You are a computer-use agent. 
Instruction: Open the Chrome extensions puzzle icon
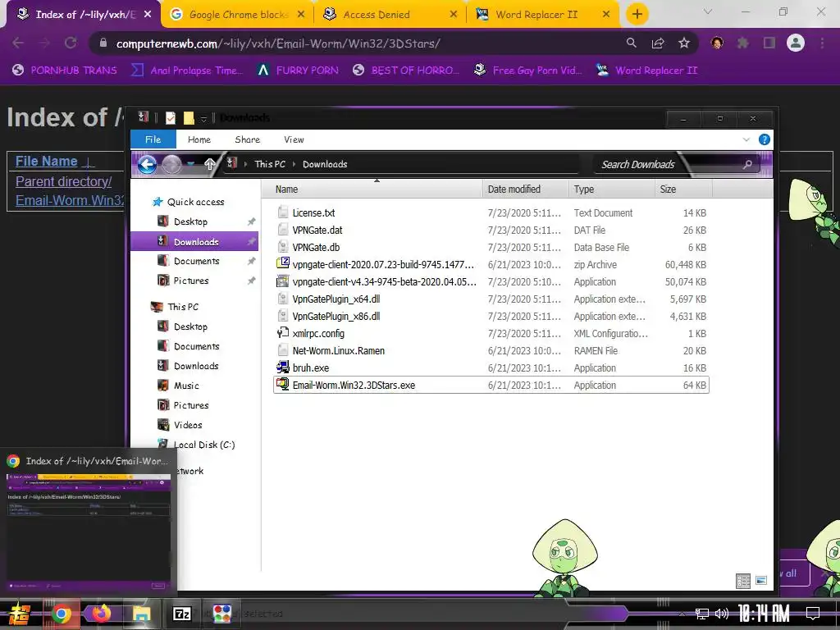point(743,43)
